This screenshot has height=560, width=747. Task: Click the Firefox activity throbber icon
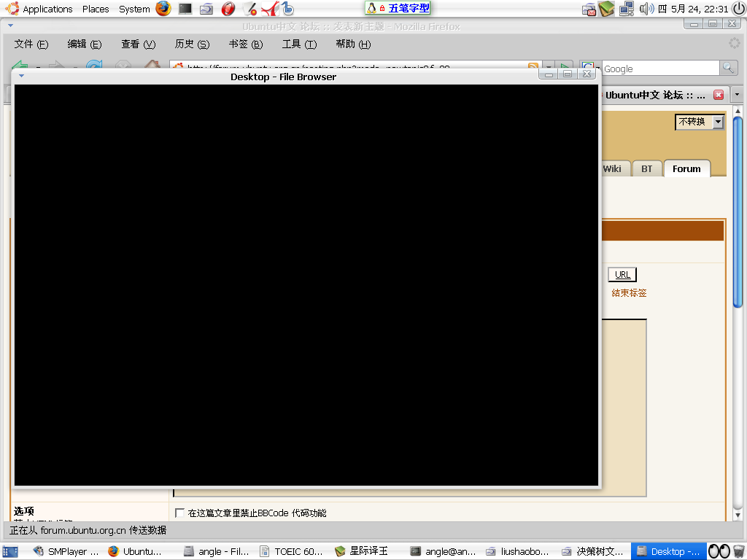click(x=735, y=44)
